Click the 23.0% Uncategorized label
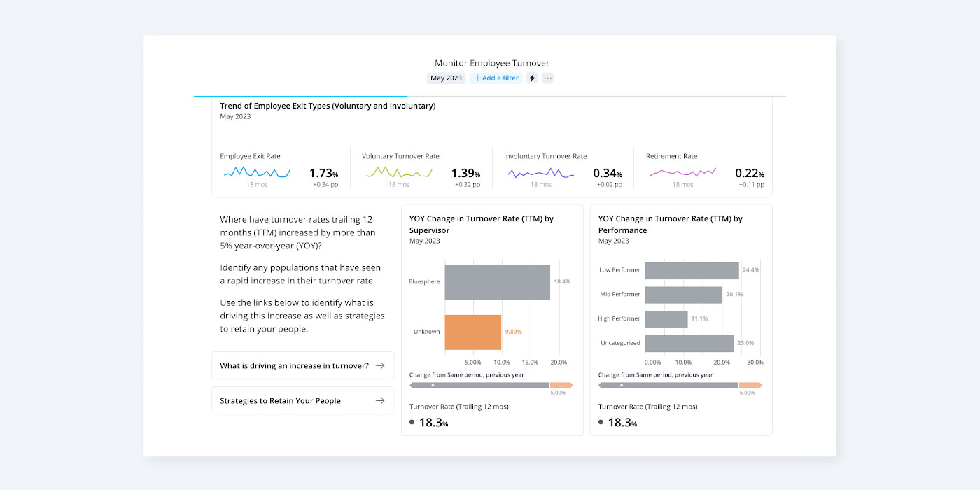 [x=745, y=344]
